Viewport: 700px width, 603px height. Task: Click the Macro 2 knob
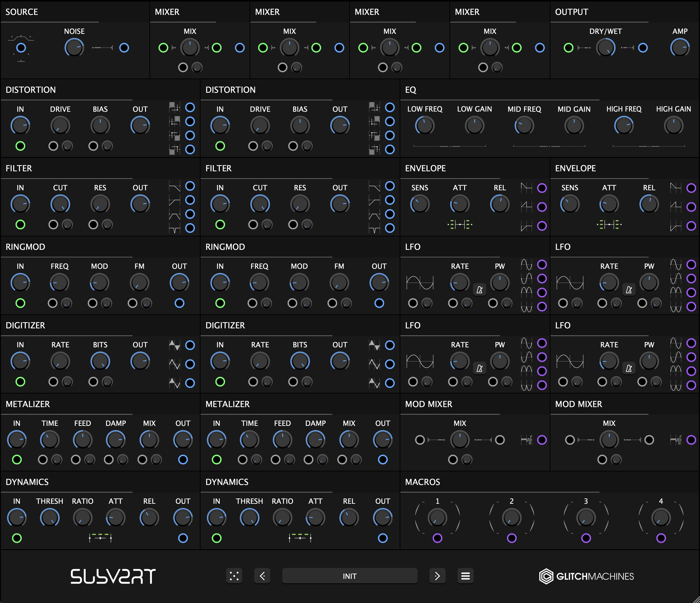pyautogui.click(x=512, y=518)
